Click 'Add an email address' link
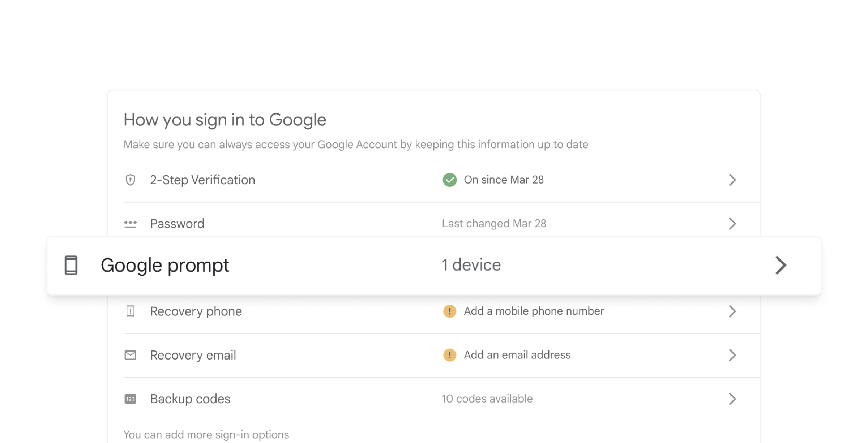The height and width of the screenshot is (443, 868). 517,355
